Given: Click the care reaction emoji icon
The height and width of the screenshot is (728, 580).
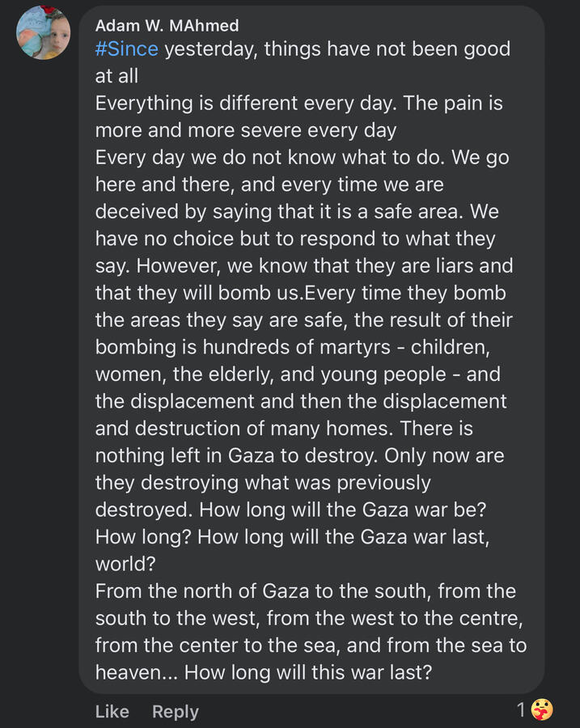Looking at the screenshot, I should pos(542,710).
